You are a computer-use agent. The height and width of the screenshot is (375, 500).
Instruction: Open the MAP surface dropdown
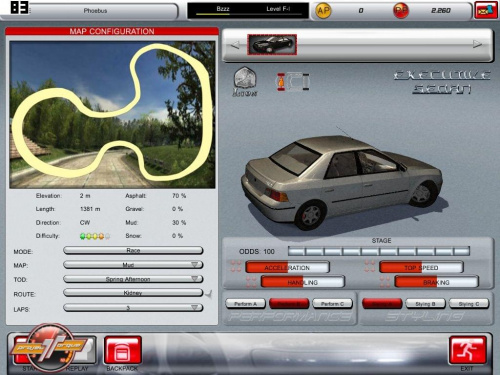133,265
